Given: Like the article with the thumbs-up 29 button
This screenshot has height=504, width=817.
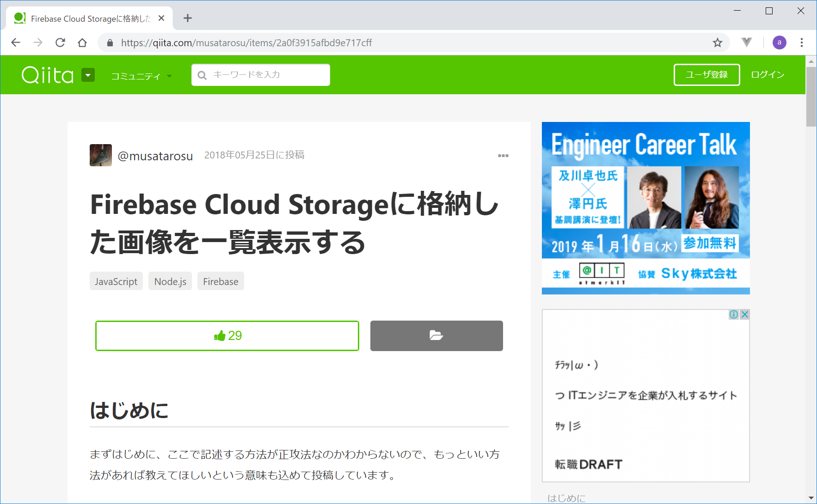Looking at the screenshot, I should click(x=227, y=336).
